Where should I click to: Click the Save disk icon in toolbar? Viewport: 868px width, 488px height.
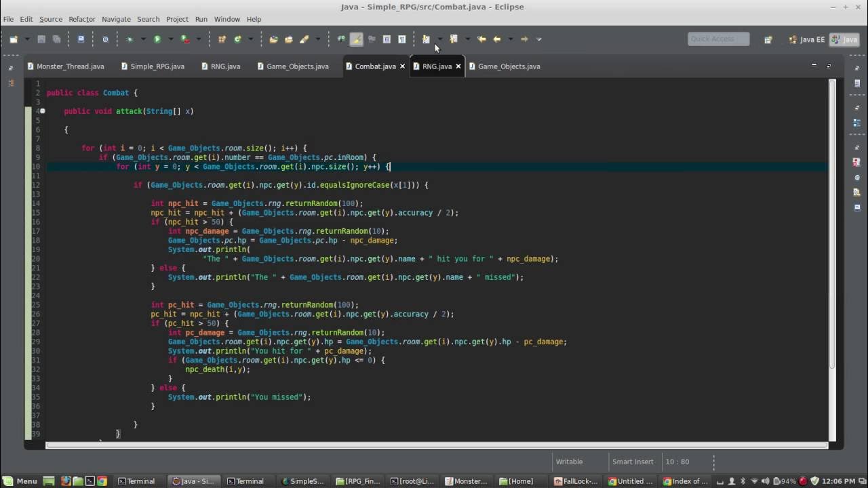pos(41,39)
